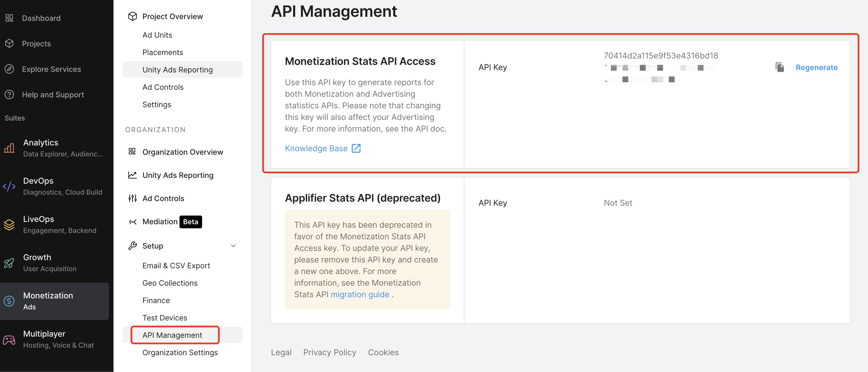The width and height of the screenshot is (868, 372).
Task: Copy the Monetization Stats API key
Action: click(x=780, y=67)
